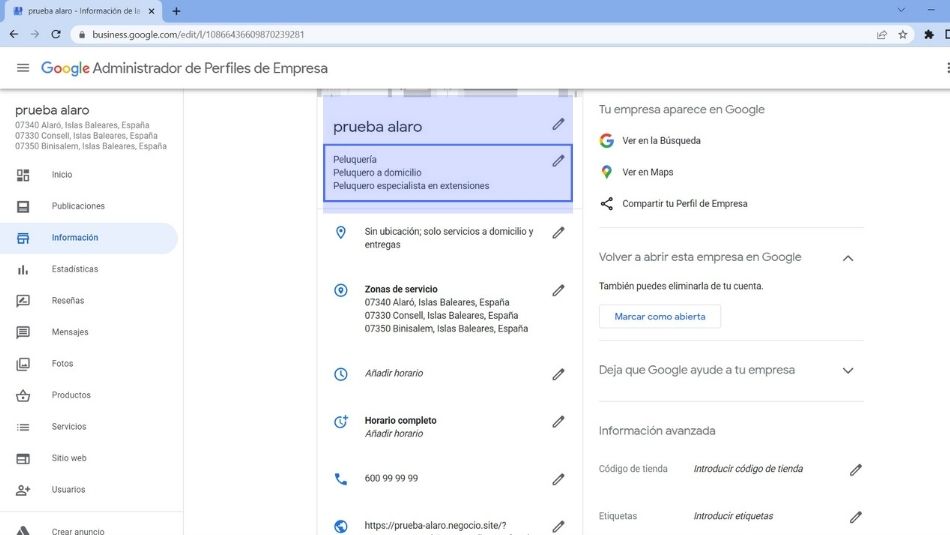This screenshot has width=950, height=535.
Task: Open Ver en la Búsqueda link
Action: point(660,141)
